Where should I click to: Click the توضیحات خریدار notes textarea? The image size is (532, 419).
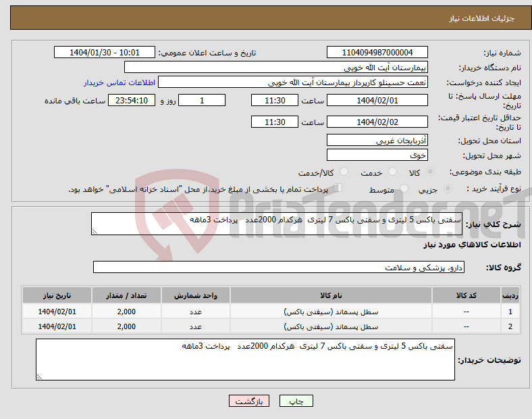click(245, 360)
